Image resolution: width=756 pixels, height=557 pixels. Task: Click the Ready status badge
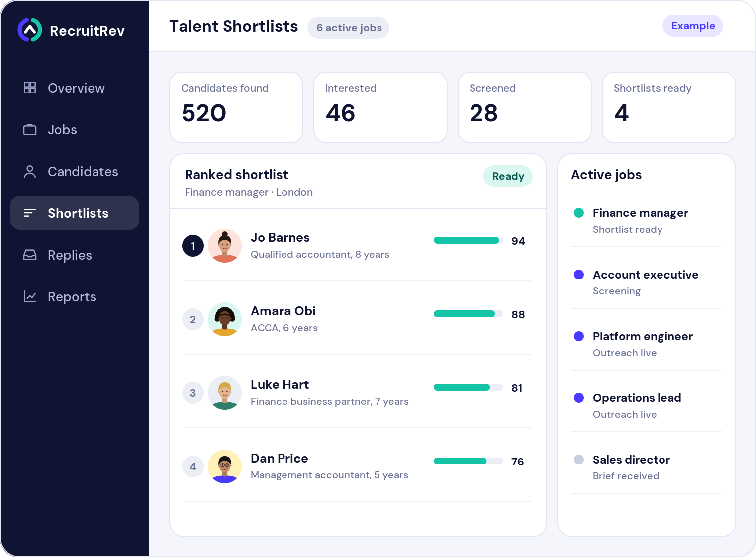click(508, 176)
